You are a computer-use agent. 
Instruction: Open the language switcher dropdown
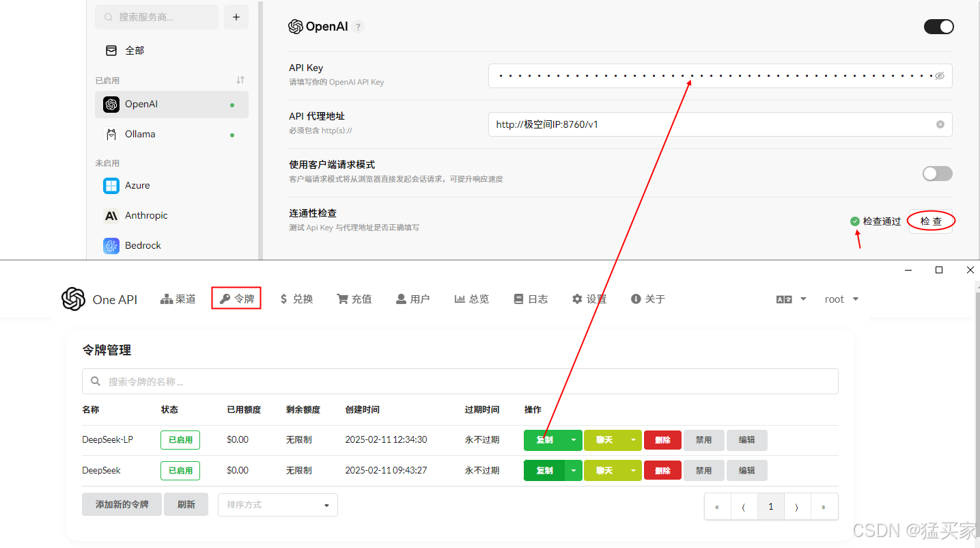click(792, 299)
